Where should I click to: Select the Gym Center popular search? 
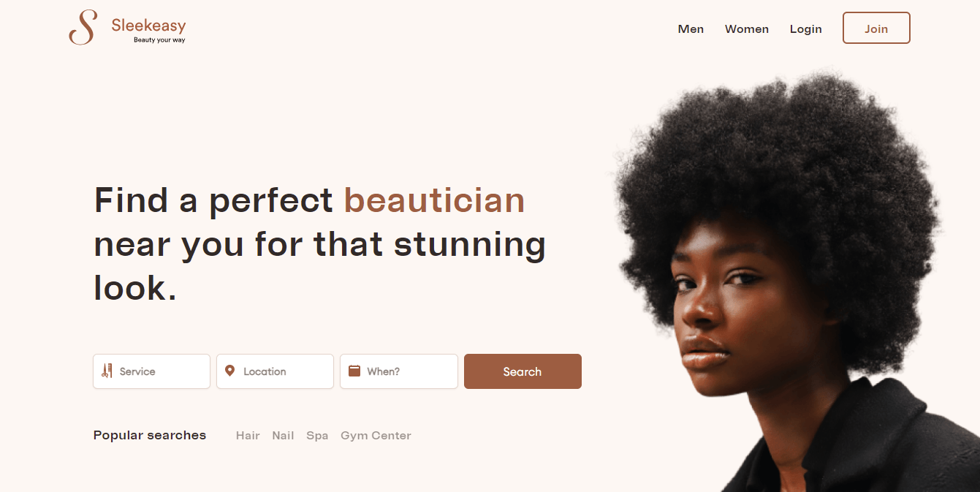coord(376,436)
